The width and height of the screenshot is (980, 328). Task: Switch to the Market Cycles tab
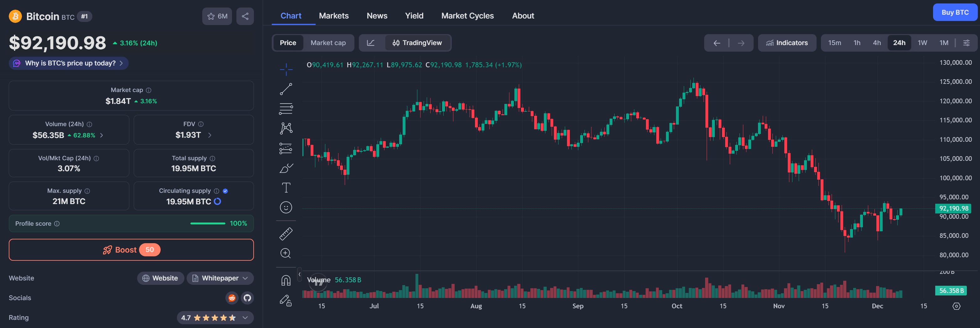pos(467,16)
